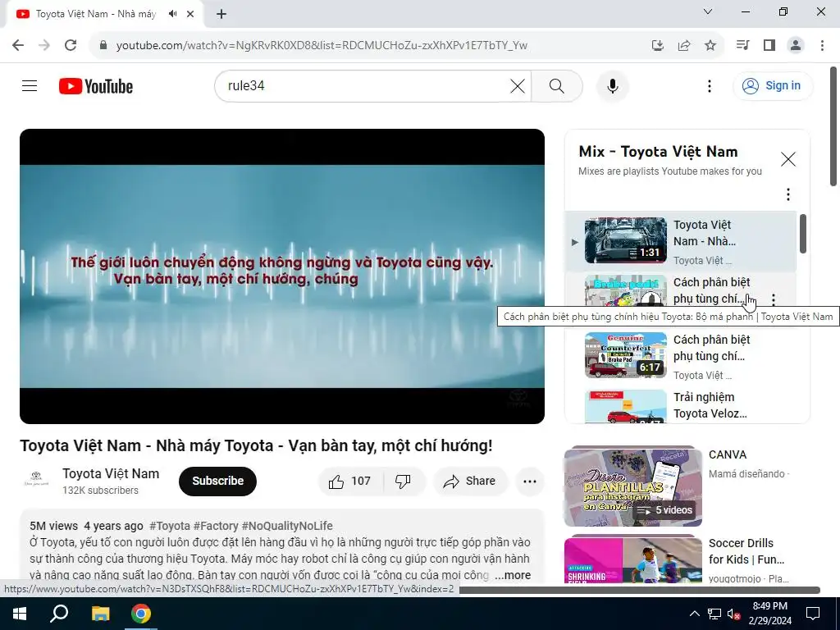Click the address bar URL

[x=322, y=45]
